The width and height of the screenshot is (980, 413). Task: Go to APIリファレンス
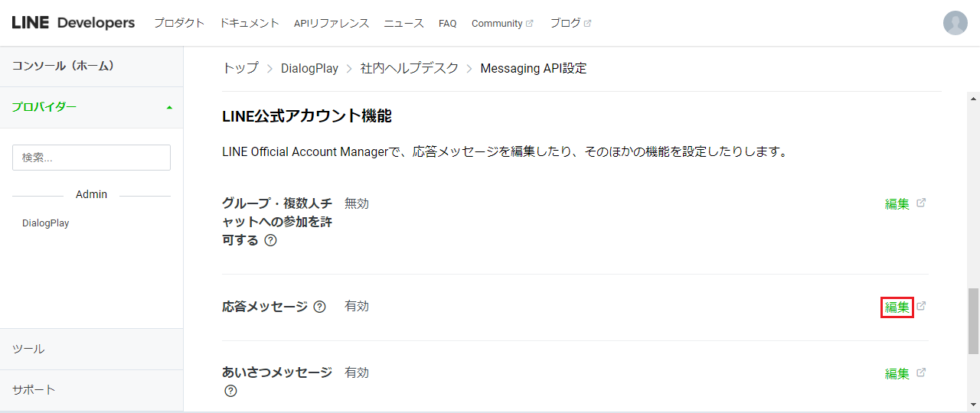tap(332, 23)
